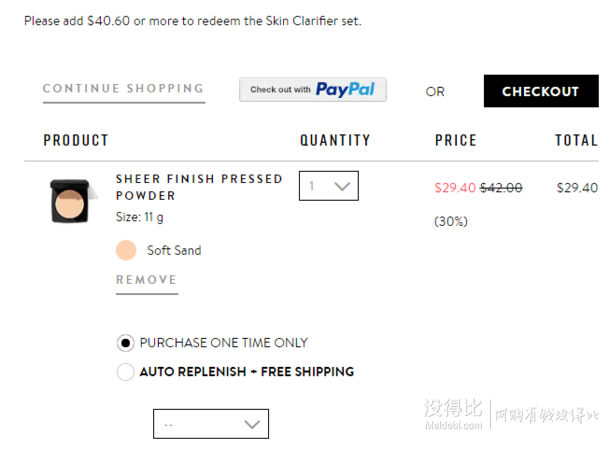Click the replenish frequency dropdown chevron
The image size is (610, 449).
click(x=252, y=424)
